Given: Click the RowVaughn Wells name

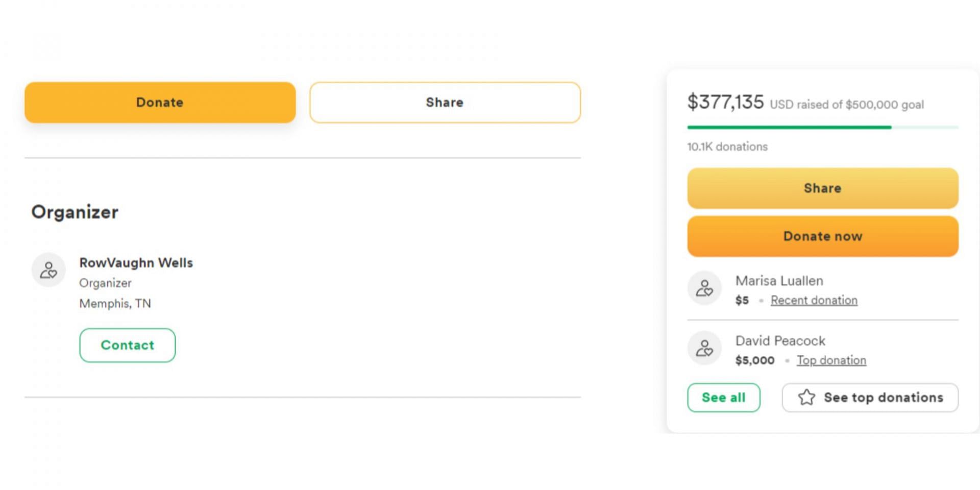Looking at the screenshot, I should coord(136,263).
